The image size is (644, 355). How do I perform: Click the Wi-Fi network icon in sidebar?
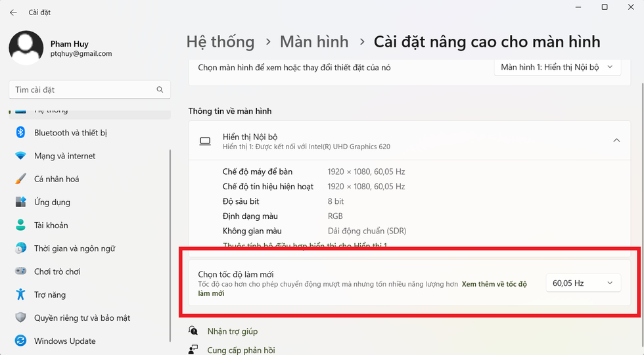20,156
